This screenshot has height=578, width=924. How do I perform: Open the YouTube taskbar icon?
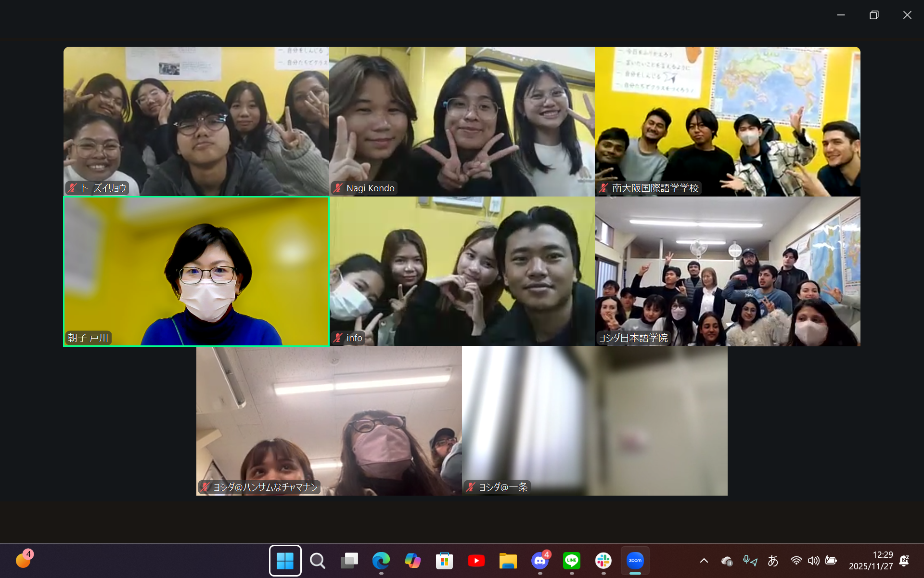[476, 561]
